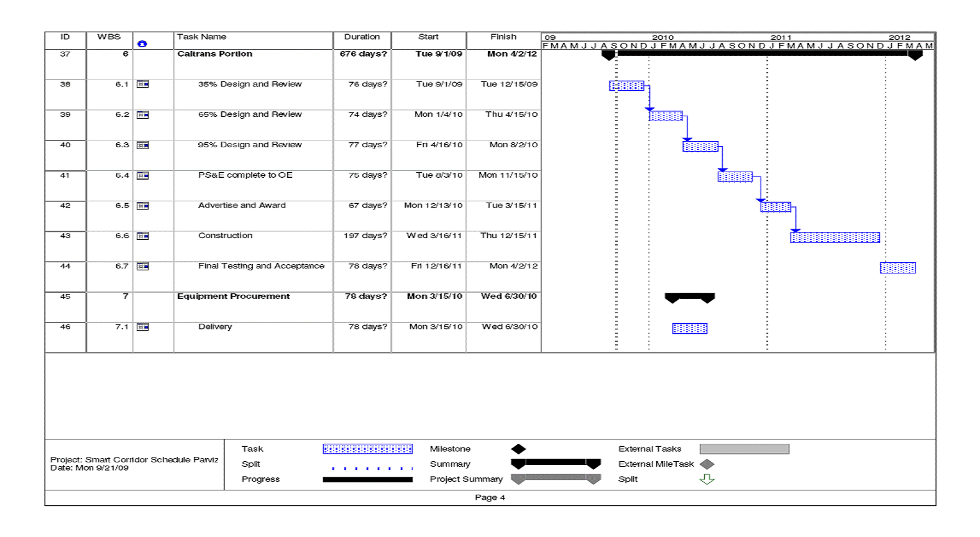Click the Task legend bar sample

[368, 449]
